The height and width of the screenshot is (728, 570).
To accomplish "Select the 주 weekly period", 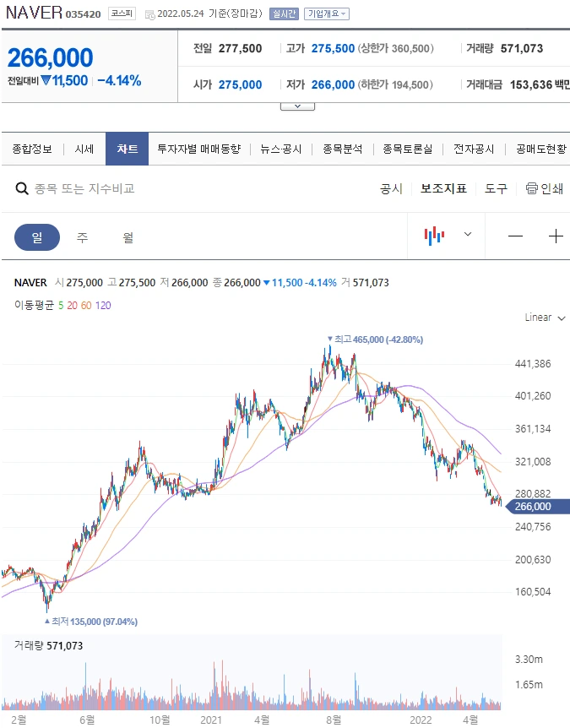I will pos(82,237).
